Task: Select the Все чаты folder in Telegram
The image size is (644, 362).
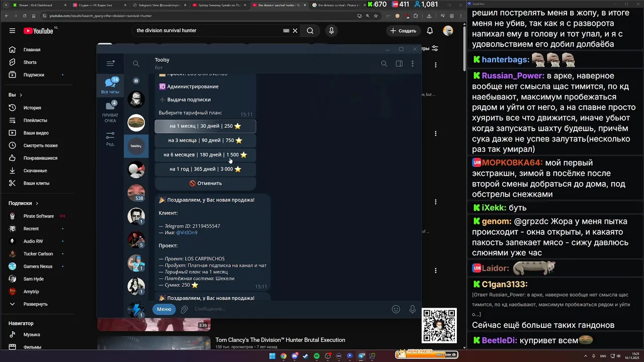Action: pos(110,85)
